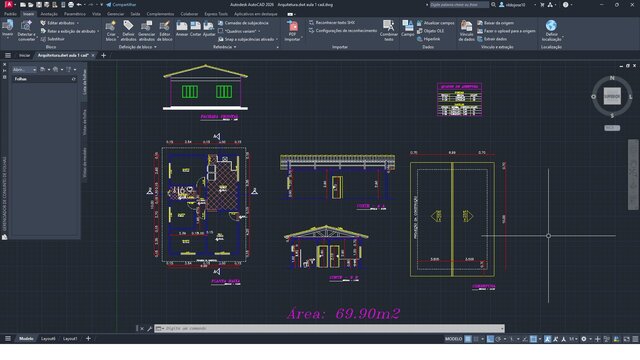The image size is (640, 360).
Task: Switch to the Paramétrico ribbon tab
Action: [x=75, y=14]
